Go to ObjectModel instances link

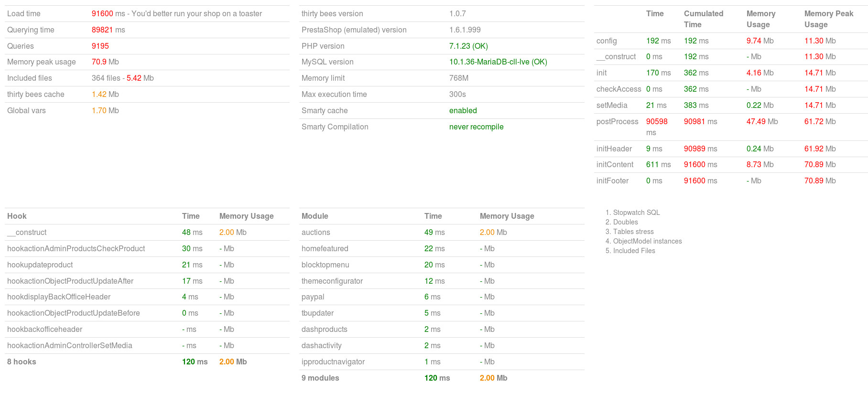point(647,241)
